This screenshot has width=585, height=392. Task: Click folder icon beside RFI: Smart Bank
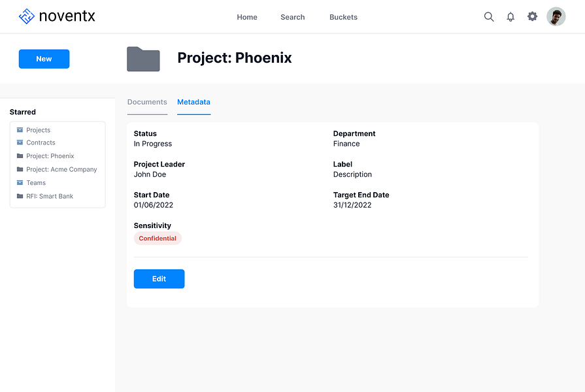coord(20,196)
